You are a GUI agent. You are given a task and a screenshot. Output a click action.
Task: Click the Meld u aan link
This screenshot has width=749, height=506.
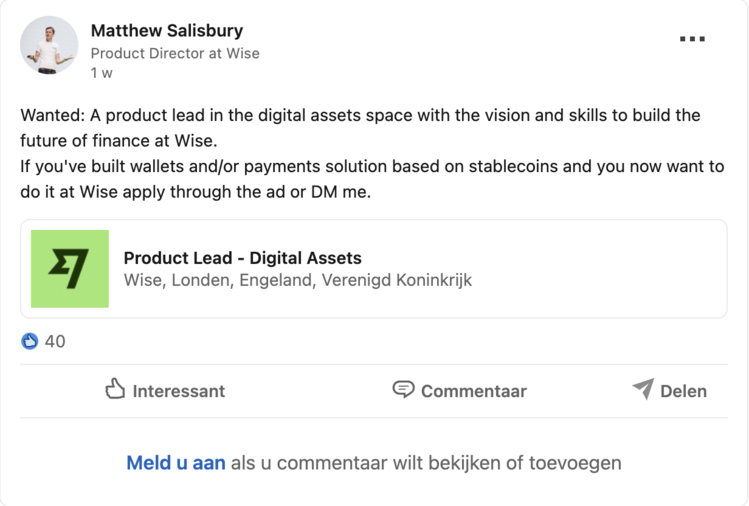tap(176, 463)
